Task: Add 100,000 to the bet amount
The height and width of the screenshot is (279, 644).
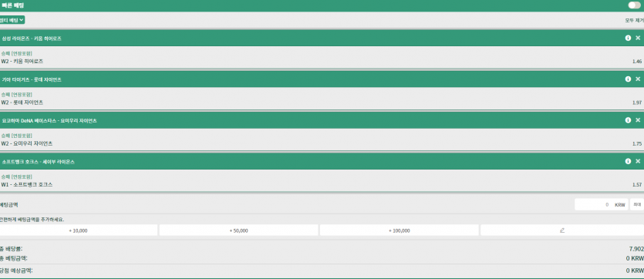Action: coord(400,230)
